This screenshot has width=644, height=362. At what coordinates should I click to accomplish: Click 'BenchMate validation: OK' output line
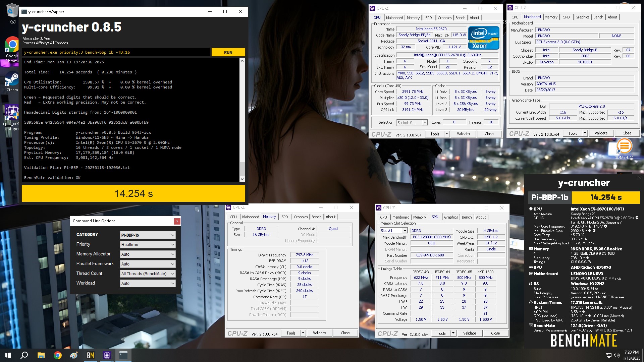coord(52,178)
